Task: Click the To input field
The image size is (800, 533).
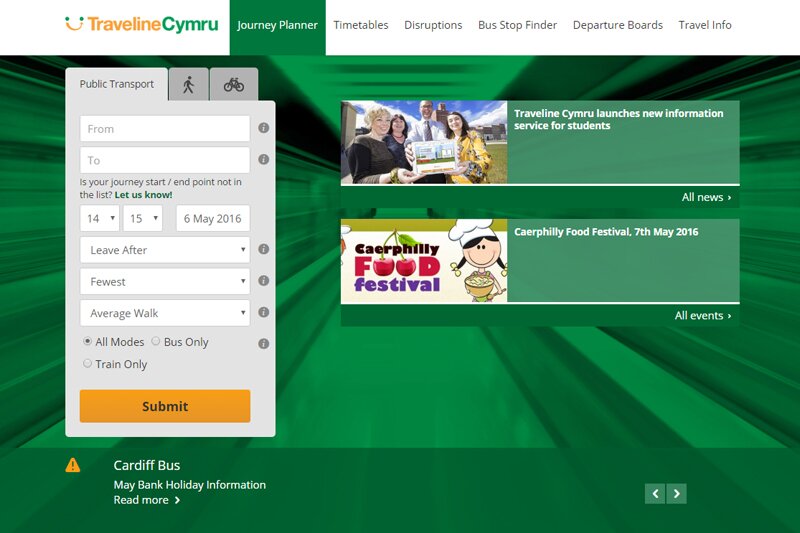Action: (165, 160)
